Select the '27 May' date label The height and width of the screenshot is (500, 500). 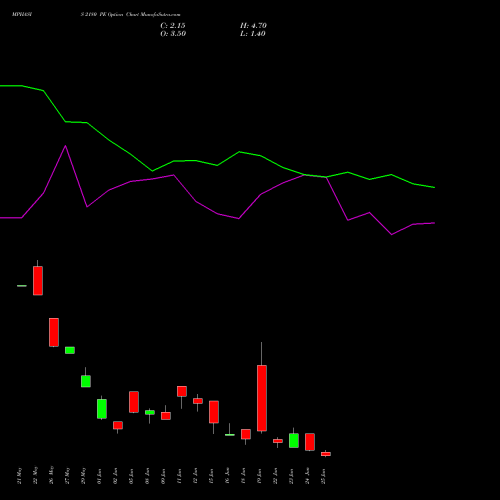(68, 476)
